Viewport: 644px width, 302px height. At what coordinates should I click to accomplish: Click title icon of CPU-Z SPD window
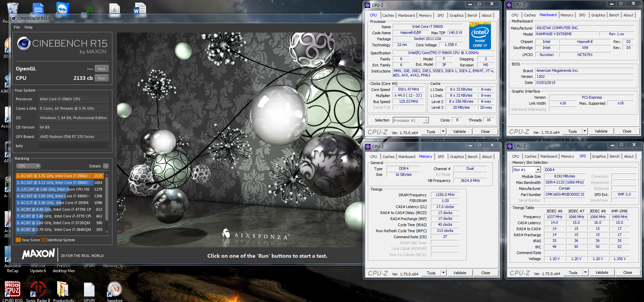pyautogui.click(x=510, y=146)
